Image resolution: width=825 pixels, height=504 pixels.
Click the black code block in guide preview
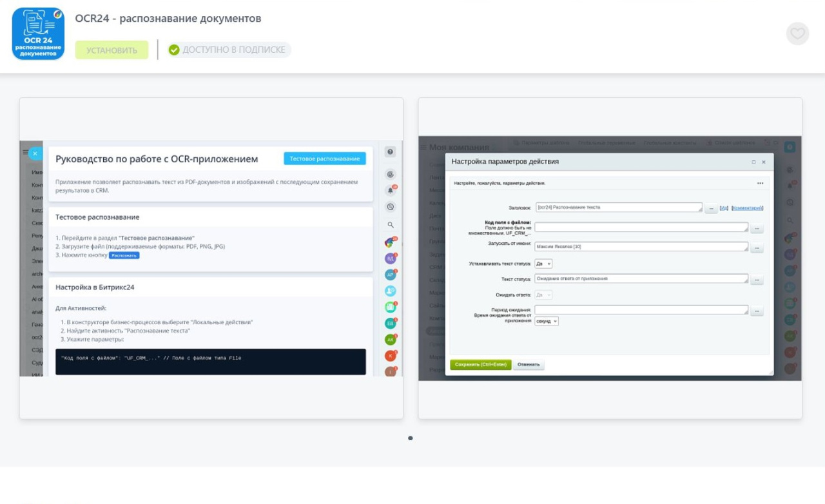pos(211,362)
